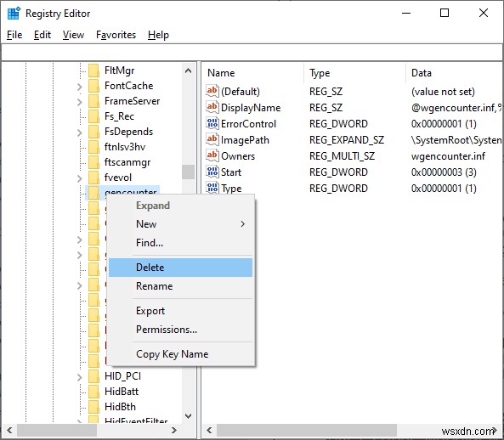
Task: Sort by the Type column header
Action: [x=354, y=73]
